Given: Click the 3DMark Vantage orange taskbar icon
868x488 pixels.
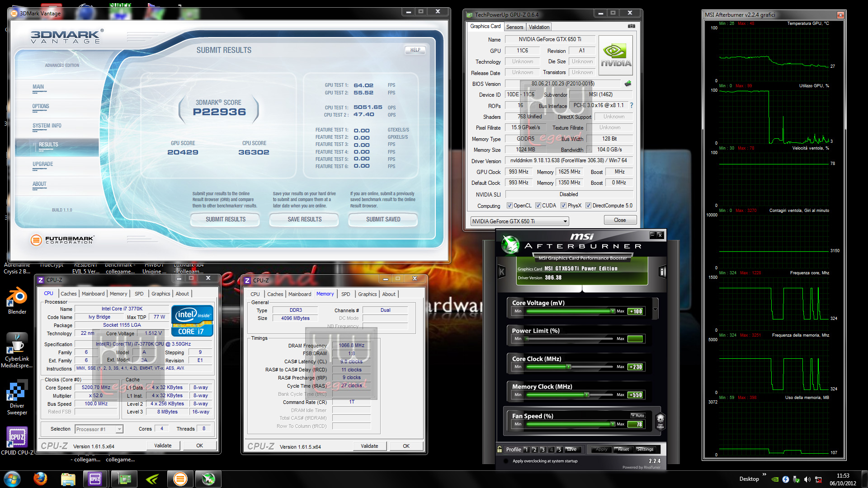Looking at the screenshot, I should click(180, 479).
